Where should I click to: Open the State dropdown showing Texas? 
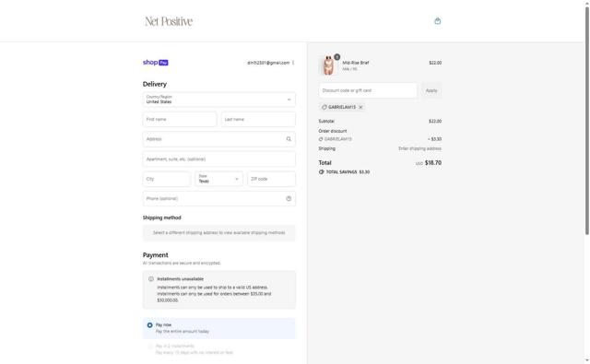pyautogui.click(x=219, y=179)
